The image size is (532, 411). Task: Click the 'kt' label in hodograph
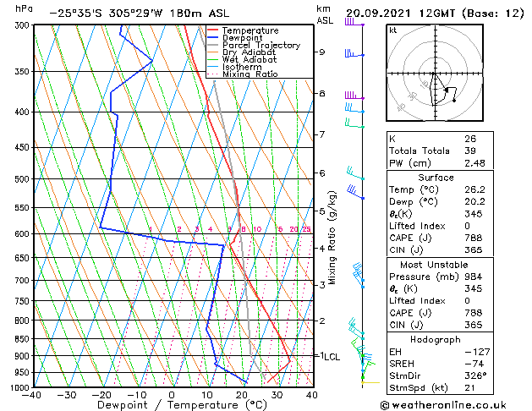click(393, 30)
